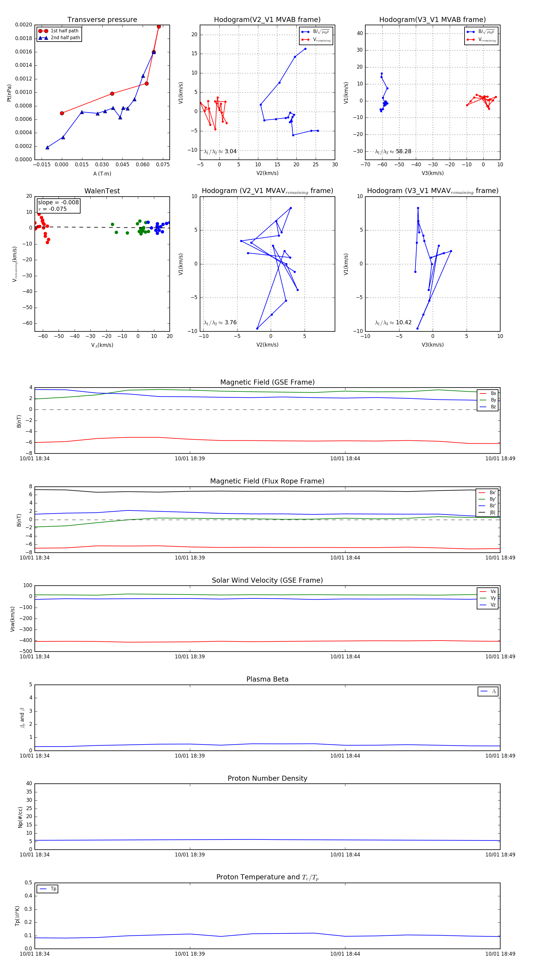Click the 'Plasma Beta' plot title
Screen dimensions: 535x980
[x=267, y=679]
